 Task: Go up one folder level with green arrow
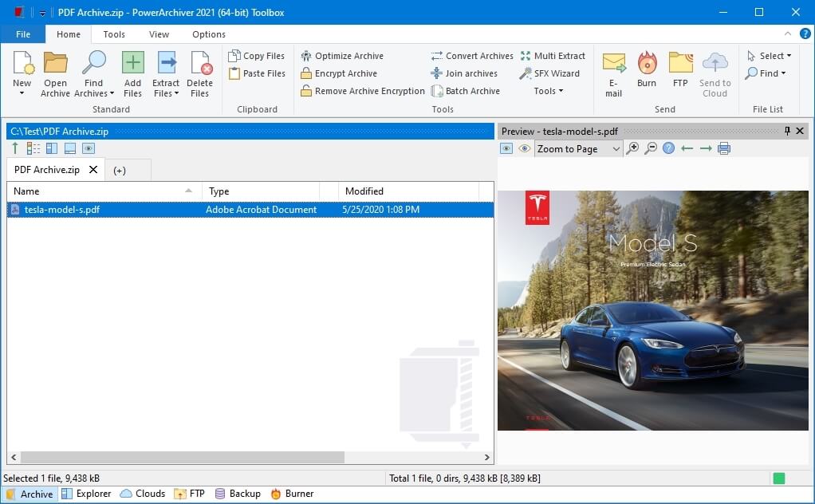coord(15,148)
